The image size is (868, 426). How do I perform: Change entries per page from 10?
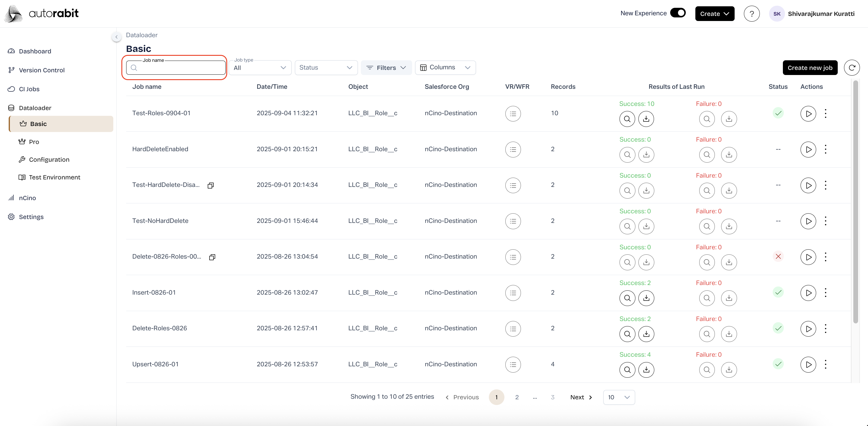point(618,397)
